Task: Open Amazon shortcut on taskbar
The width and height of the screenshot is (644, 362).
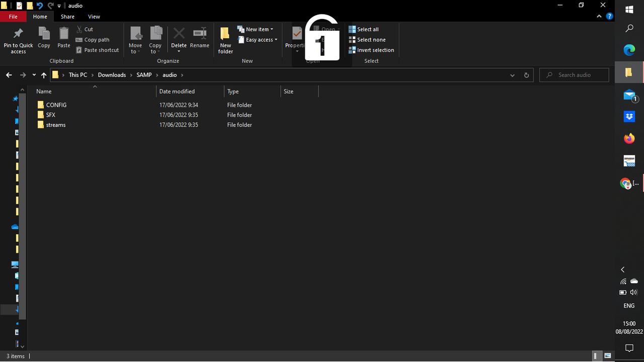Action: click(629, 161)
